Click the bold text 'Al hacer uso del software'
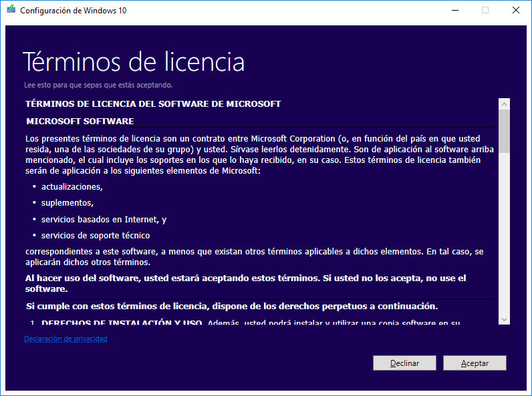 83,278
